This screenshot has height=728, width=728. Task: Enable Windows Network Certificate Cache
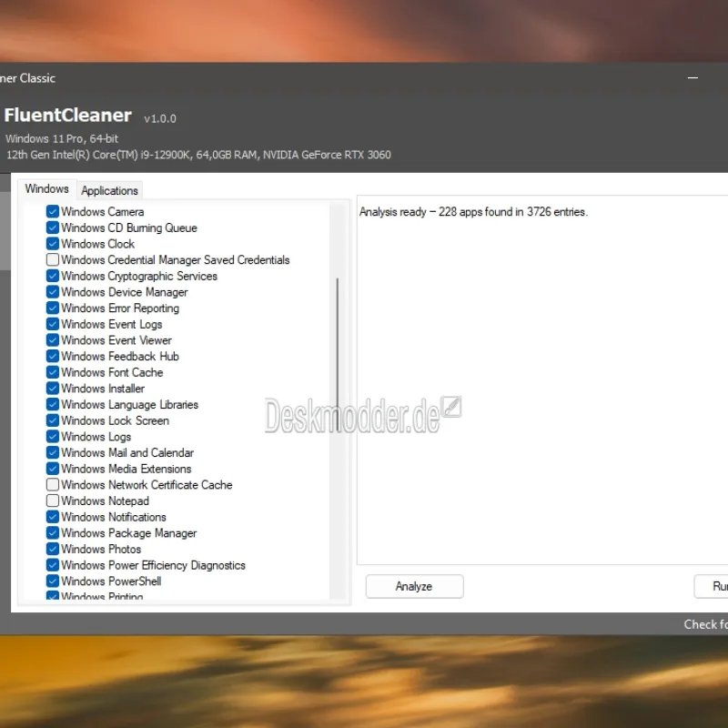[53, 485]
